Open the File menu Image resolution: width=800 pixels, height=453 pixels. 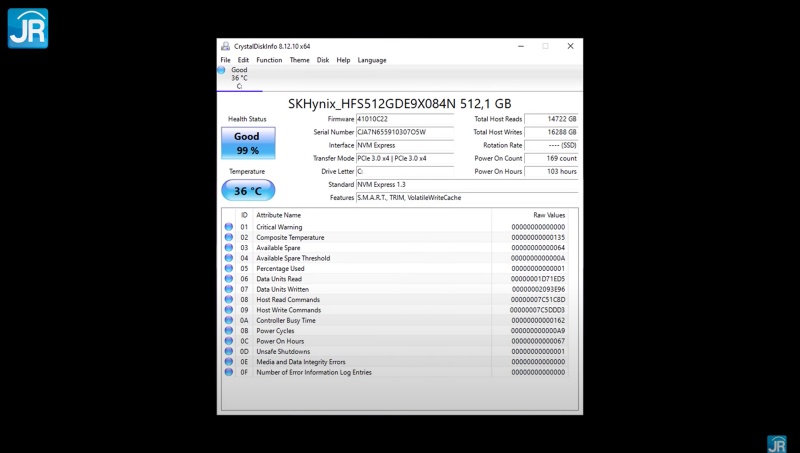pos(225,60)
